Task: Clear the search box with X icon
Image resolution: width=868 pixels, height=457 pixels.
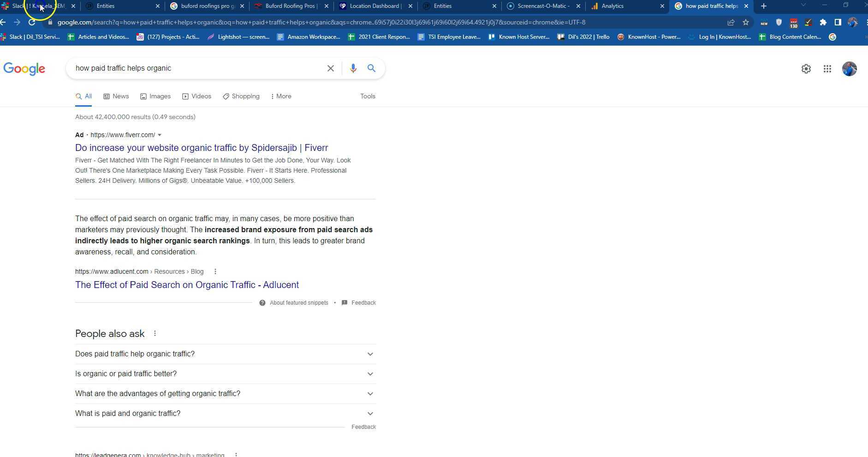Action: (x=330, y=68)
